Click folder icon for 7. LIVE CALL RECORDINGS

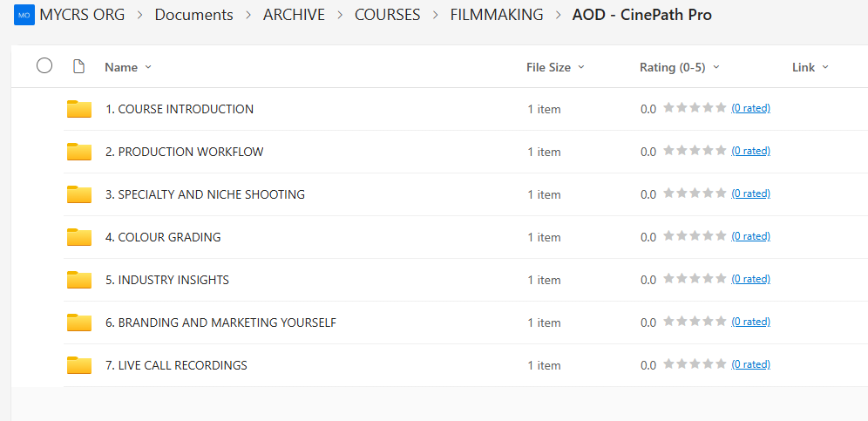pos(79,365)
